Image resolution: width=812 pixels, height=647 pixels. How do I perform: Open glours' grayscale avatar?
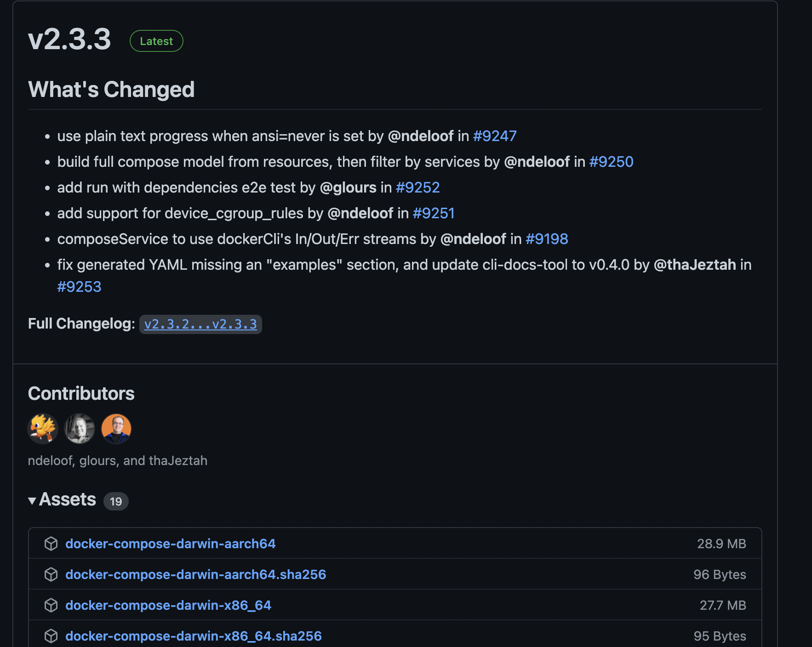click(80, 429)
